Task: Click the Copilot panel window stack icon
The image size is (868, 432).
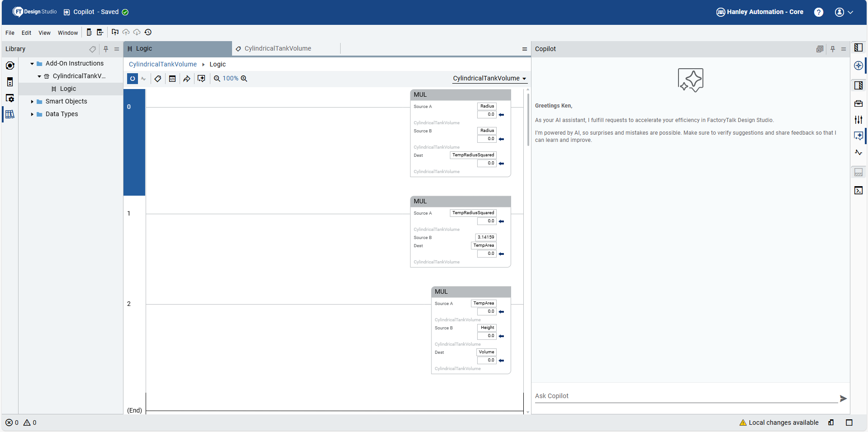Action: tap(820, 49)
